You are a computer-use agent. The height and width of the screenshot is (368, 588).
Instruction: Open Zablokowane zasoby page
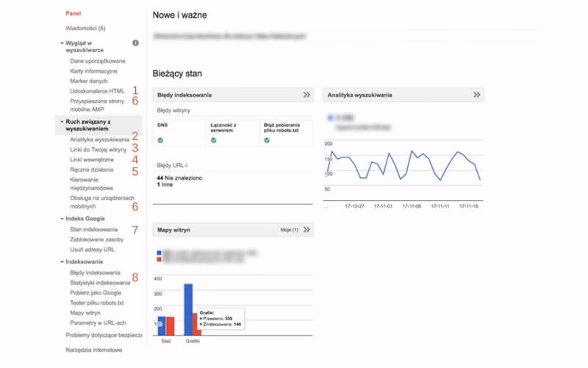tap(97, 240)
